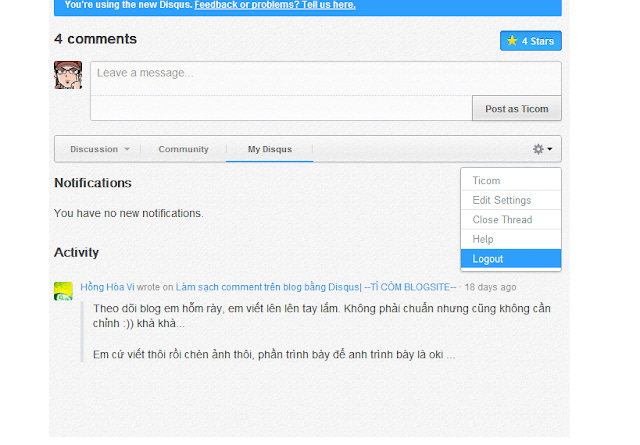The image size is (640, 445).
Task: Click the Notifications heading
Action: click(x=93, y=183)
